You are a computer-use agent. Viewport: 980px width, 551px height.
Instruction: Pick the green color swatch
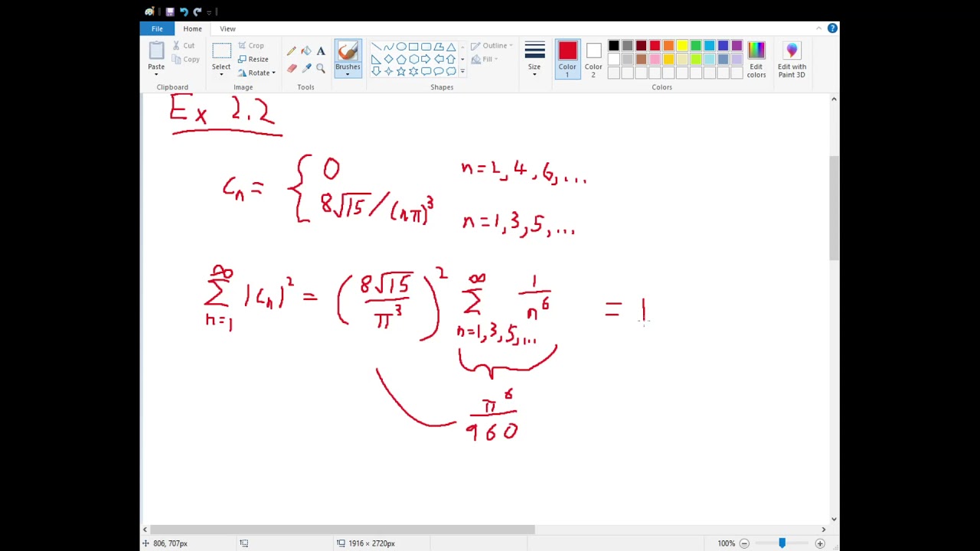[697, 46]
